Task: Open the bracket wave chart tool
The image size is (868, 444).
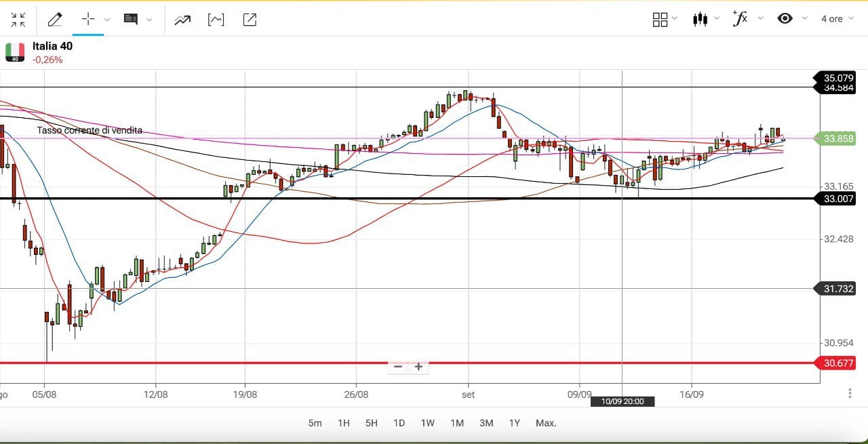Action: 216,20
